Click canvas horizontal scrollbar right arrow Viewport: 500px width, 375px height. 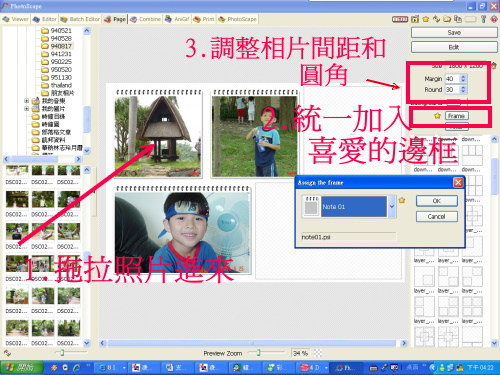click(x=404, y=343)
